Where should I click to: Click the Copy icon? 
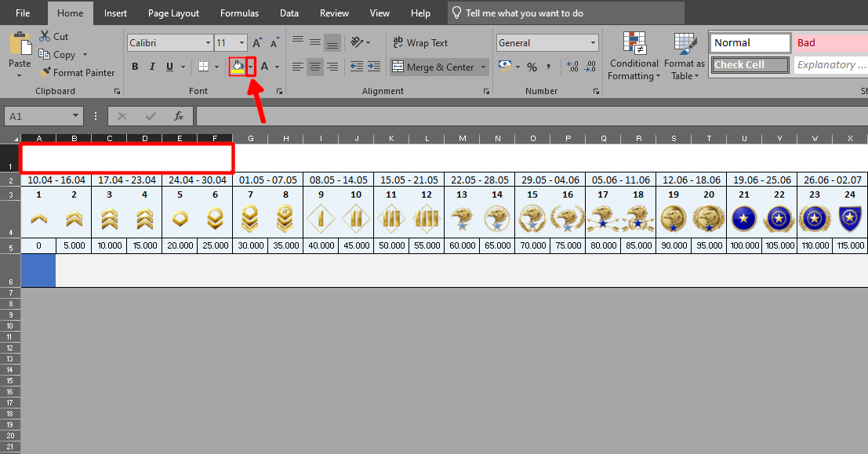[44, 54]
